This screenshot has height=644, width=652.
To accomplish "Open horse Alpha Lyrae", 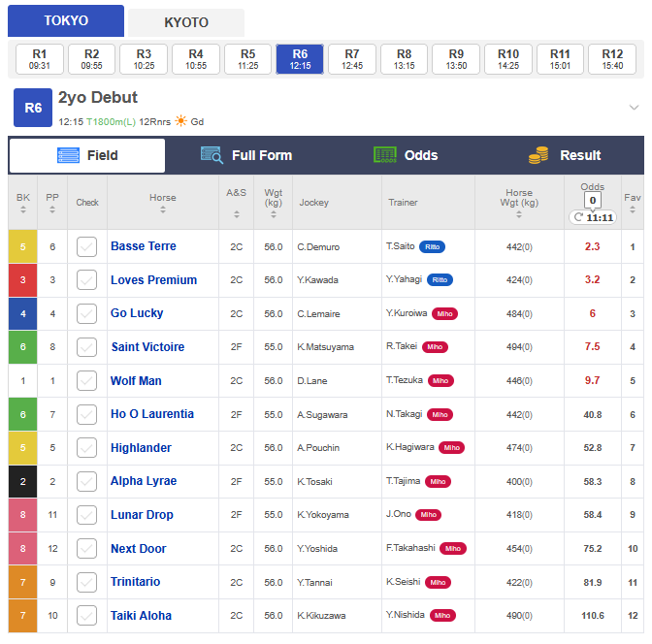I will [x=144, y=481].
